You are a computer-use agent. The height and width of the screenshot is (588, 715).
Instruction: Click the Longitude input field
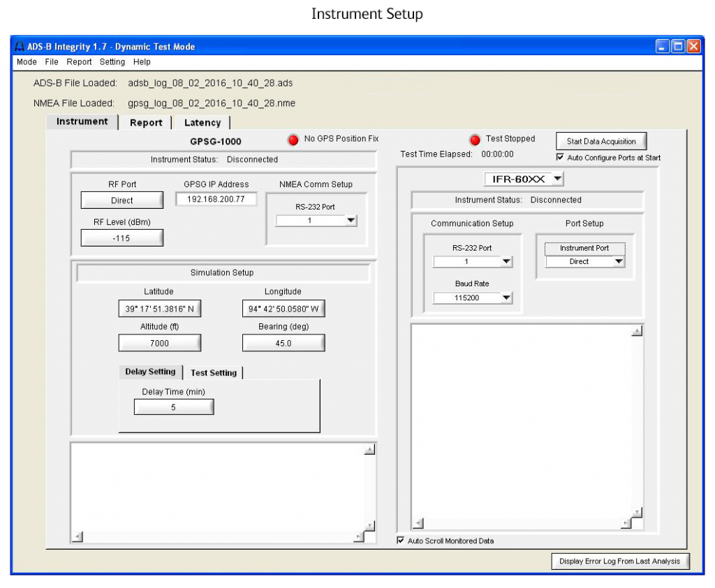click(x=283, y=309)
